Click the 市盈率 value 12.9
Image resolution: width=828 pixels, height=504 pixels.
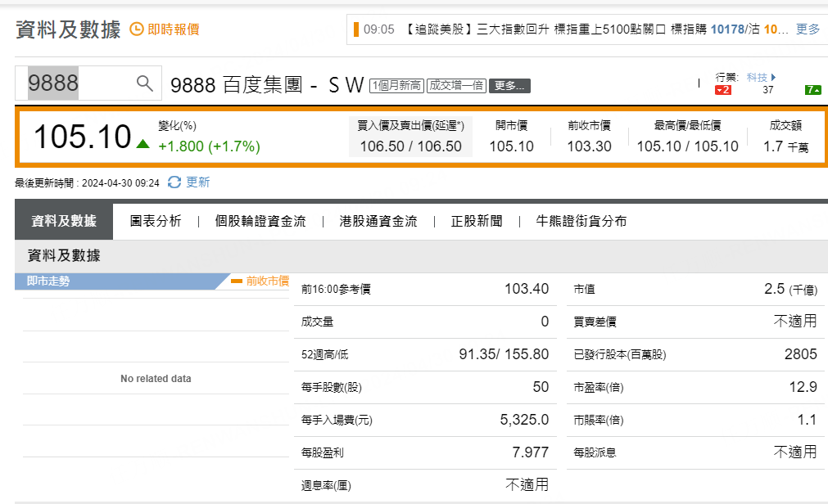click(803, 387)
